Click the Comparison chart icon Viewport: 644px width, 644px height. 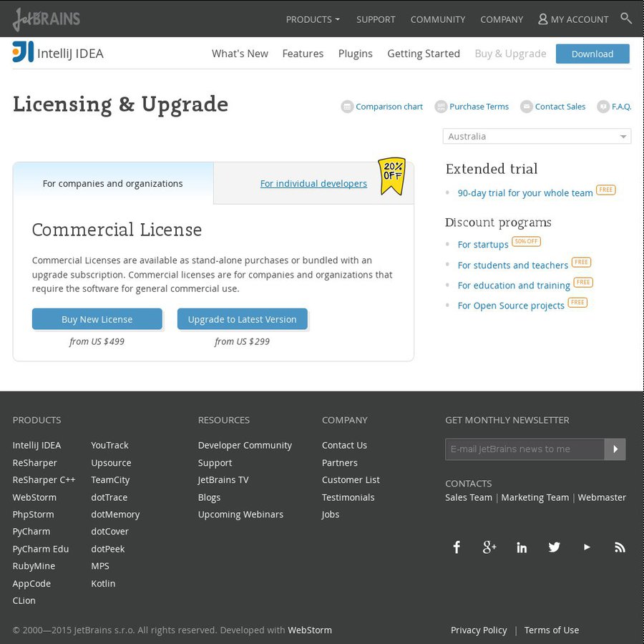point(347,107)
